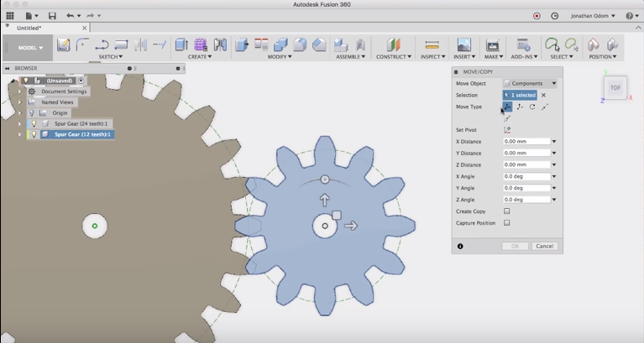This screenshot has height=343, width=644.
Task: Open the Z Angle dropdown arrow
Action: point(554,200)
